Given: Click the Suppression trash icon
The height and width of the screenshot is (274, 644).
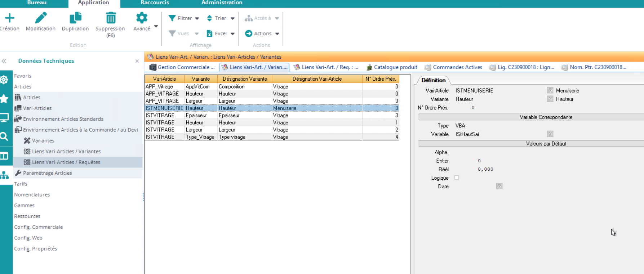Looking at the screenshot, I should click(x=110, y=18).
